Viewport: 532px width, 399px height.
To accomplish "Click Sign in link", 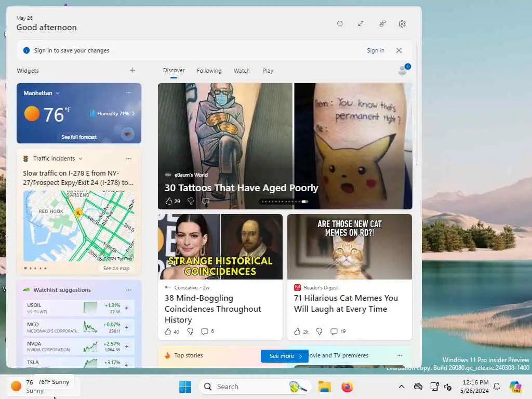I will coord(376,50).
